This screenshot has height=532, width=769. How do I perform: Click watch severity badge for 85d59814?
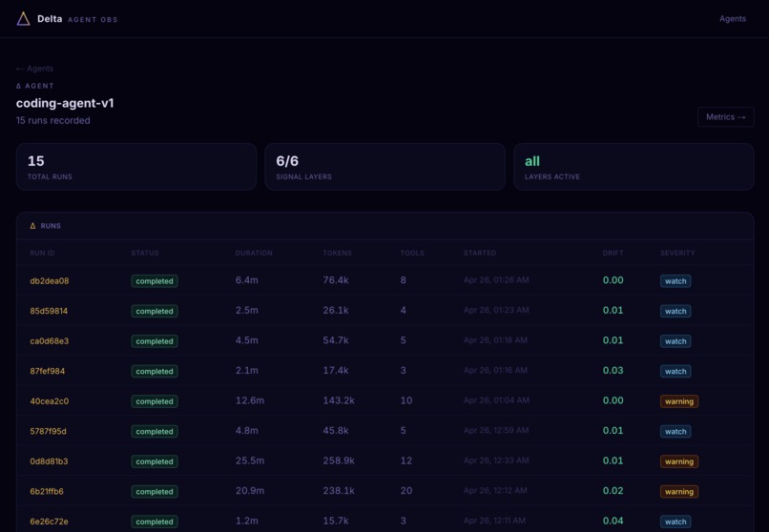675,311
